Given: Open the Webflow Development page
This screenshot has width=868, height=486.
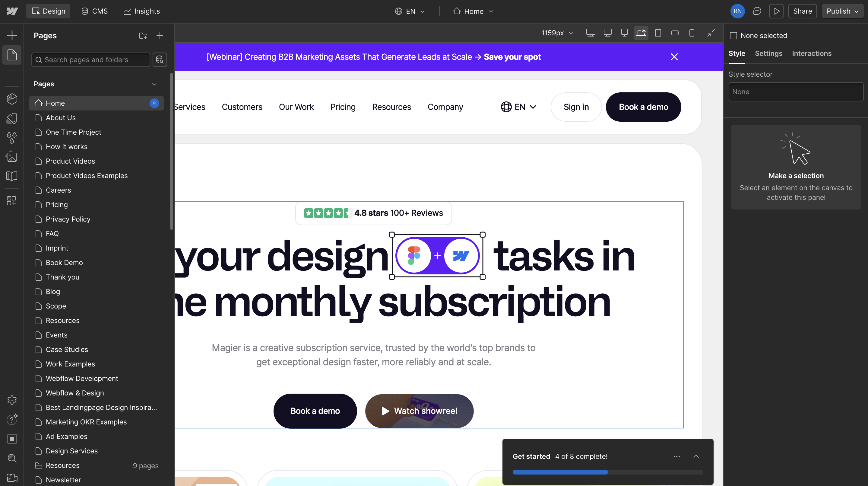Looking at the screenshot, I should (x=97, y=379).
